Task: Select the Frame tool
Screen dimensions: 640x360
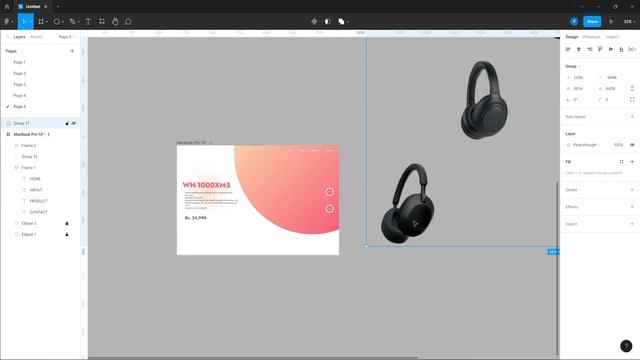Action: pyautogui.click(x=41, y=22)
